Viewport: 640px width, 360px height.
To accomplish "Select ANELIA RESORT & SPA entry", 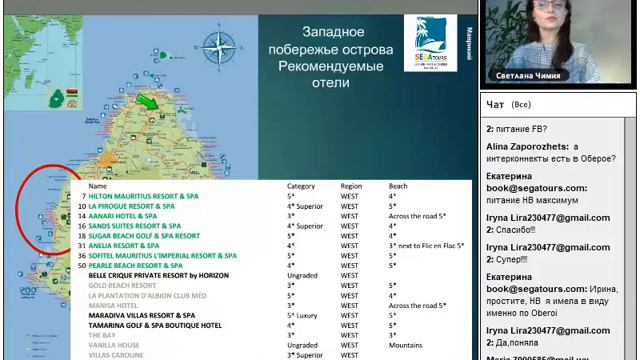I will click(x=124, y=246).
